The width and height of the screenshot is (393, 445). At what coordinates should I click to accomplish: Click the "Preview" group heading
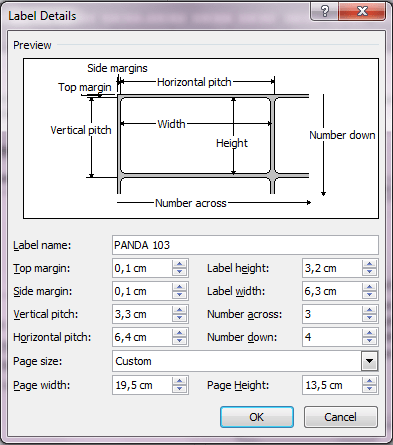pyautogui.click(x=32, y=45)
